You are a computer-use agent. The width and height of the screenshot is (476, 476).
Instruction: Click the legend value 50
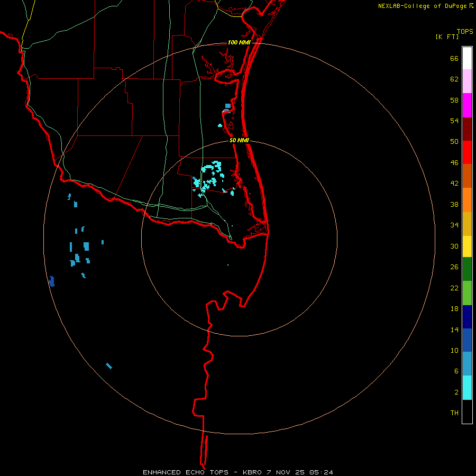[454, 141]
